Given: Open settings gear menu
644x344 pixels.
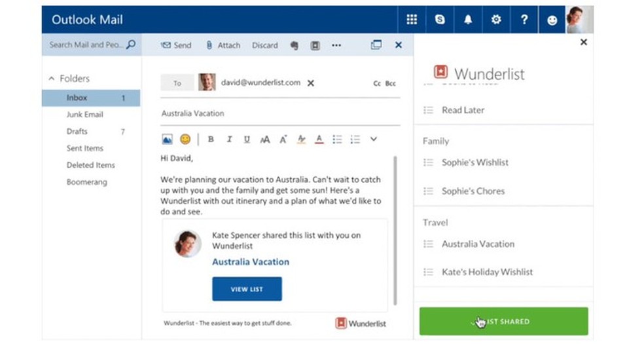Looking at the screenshot, I should (x=496, y=19).
